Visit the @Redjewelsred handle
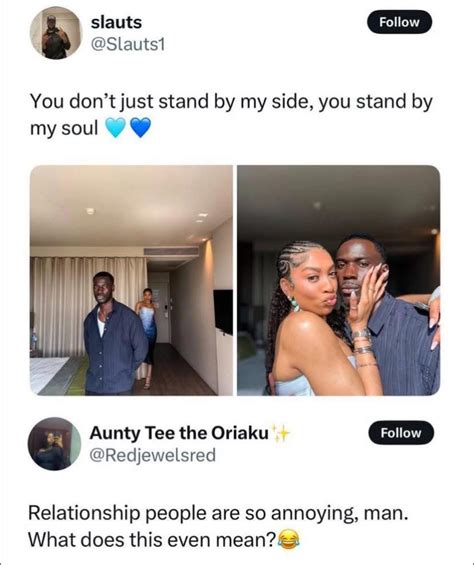The image size is (474, 565). pyautogui.click(x=152, y=455)
